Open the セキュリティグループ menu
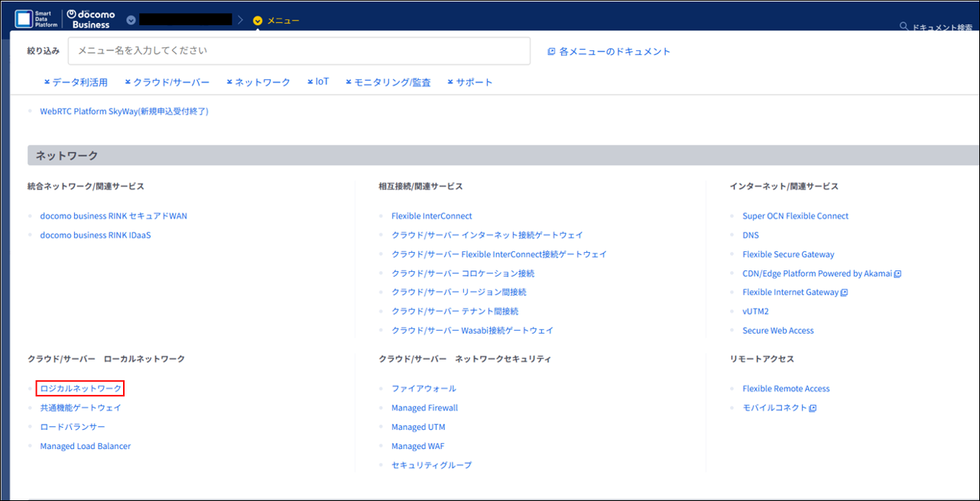The width and height of the screenshot is (980, 501). coord(431,465)
